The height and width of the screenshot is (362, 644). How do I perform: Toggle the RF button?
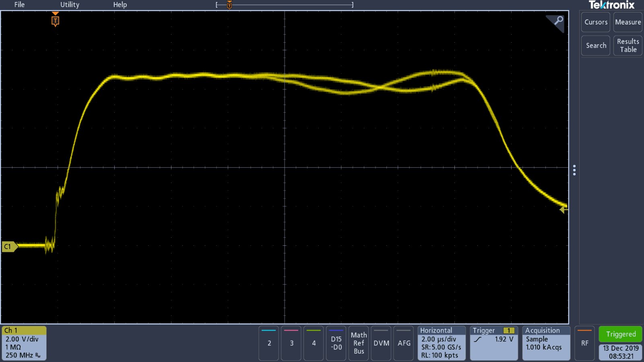tap(585, 343)
